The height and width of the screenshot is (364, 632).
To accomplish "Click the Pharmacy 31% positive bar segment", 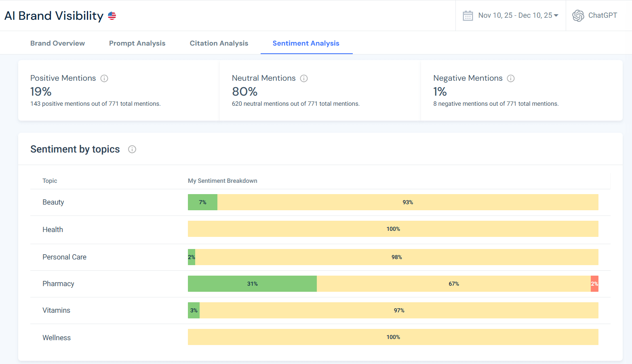I will (252, 284).
